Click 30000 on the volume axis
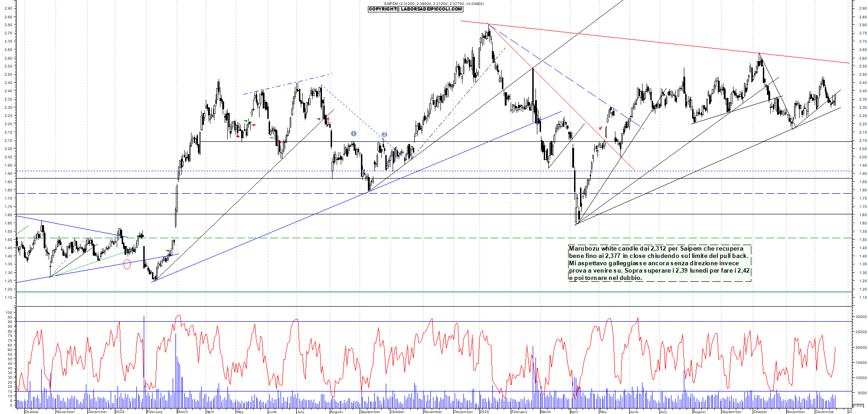Image resolution: width=868 pixels, height=414 pixels. pyautogui.click(x=861, y=317)
